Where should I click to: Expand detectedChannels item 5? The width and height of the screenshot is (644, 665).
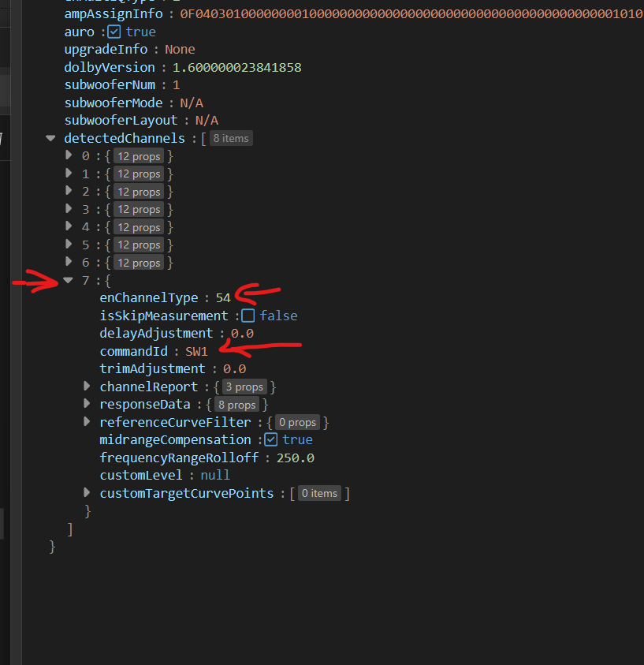pyautogui.click(x=69, y=245)
